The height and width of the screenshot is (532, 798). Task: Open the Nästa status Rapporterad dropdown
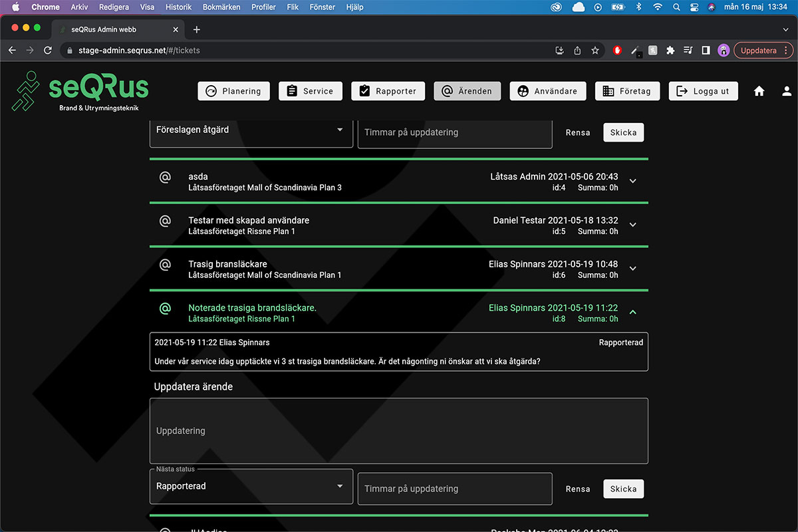click(x=251, y=486)
